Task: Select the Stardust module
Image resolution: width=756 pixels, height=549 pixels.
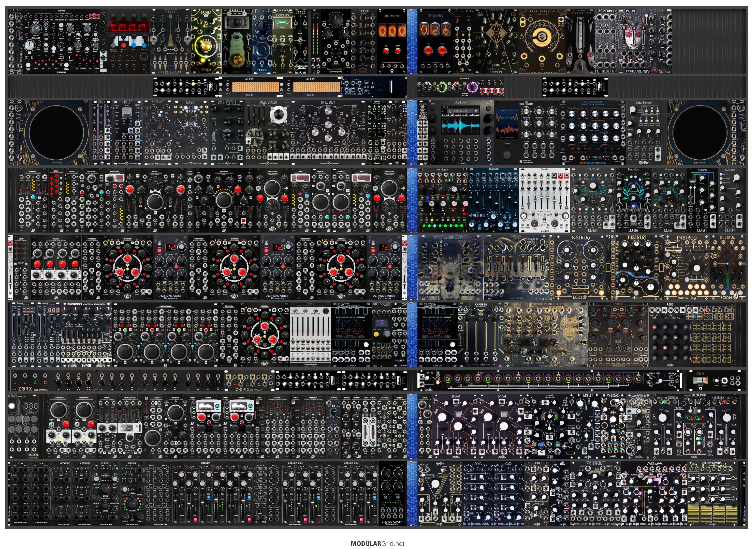Action: [x=593, y=200]
